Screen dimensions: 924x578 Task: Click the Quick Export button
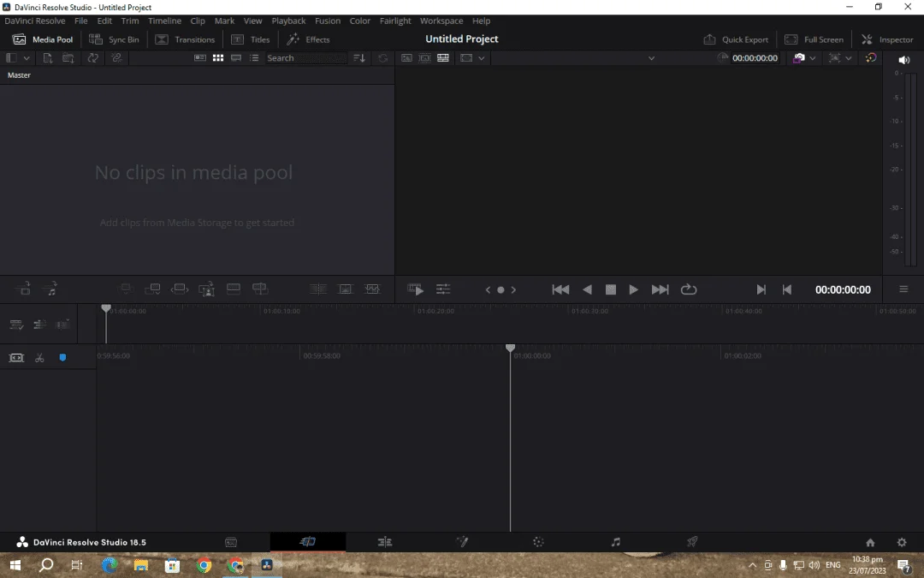[736, 39]
